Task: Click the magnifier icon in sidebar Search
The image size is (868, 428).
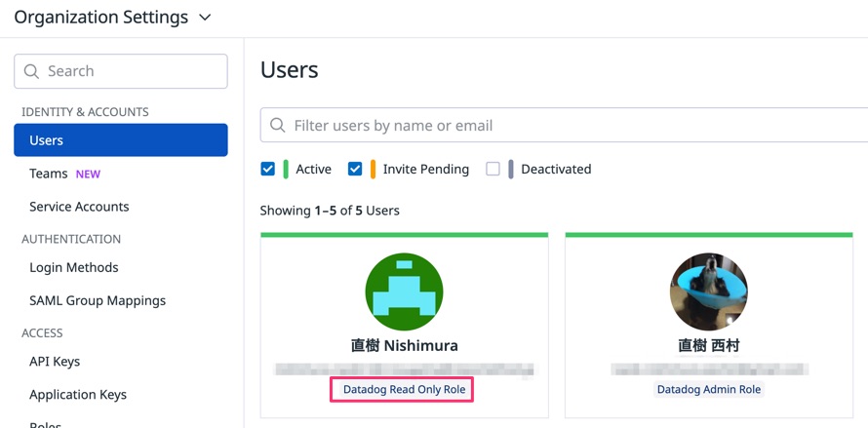Action: (x=31, y=71)
